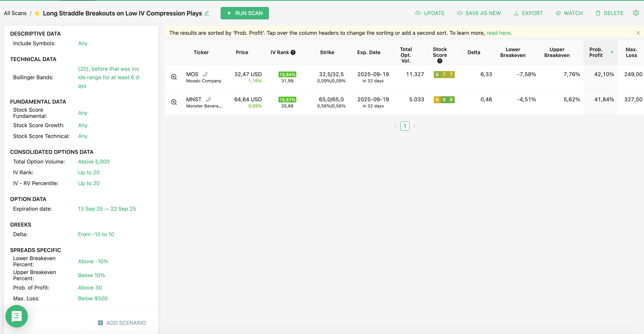Dismiss the sorting info banner
The image size is (644, 334).
coord(638,33)
